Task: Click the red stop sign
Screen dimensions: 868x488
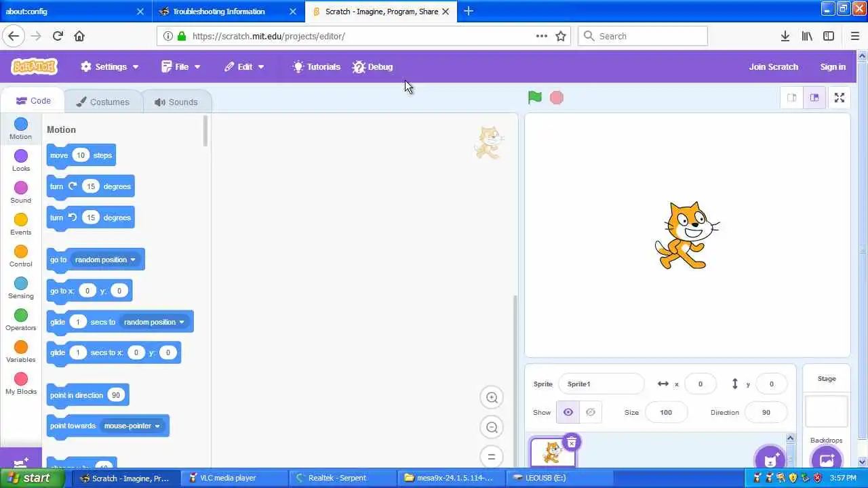Action: [x=557, y=98]
